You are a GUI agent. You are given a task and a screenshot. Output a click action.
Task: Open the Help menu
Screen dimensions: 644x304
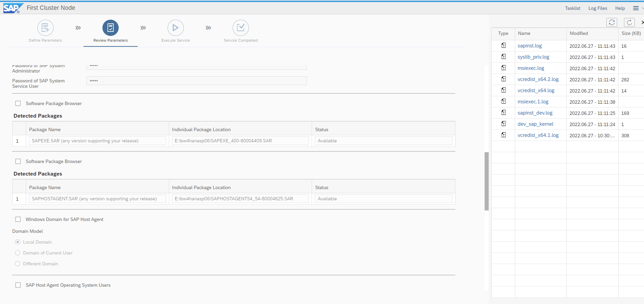point(620,8)
